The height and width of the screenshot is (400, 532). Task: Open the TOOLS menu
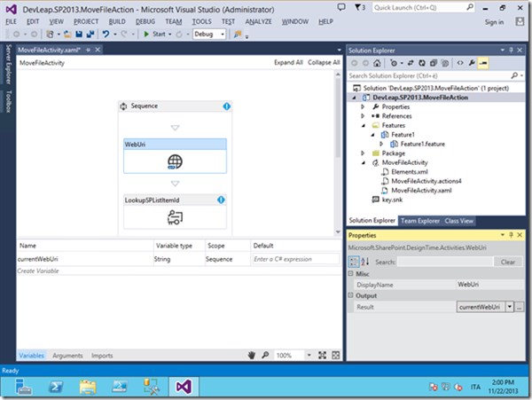202,21
